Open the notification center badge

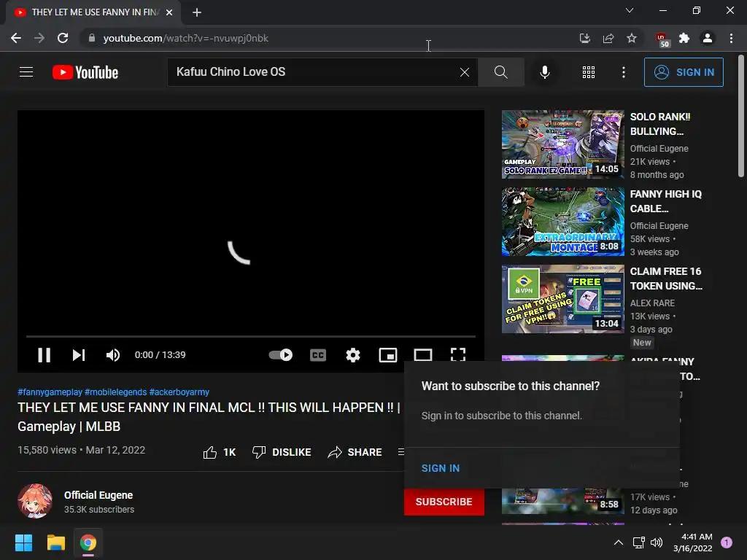pyautogui.click(x=727, y=542)
